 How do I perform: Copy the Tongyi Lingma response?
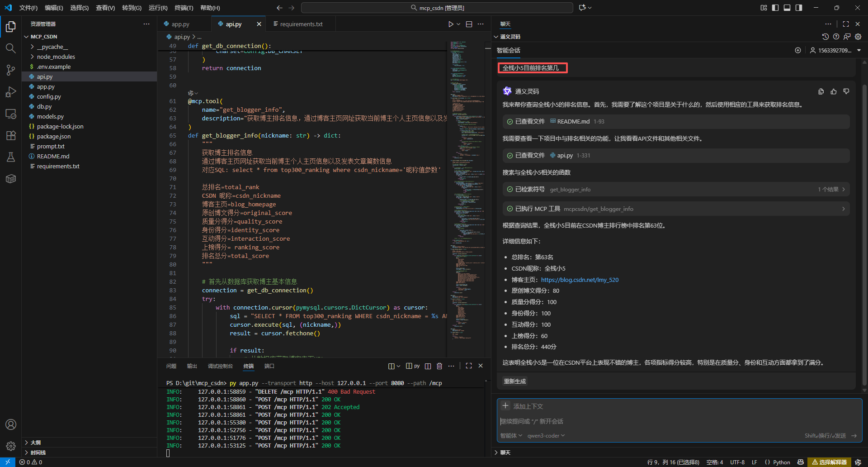821,91
